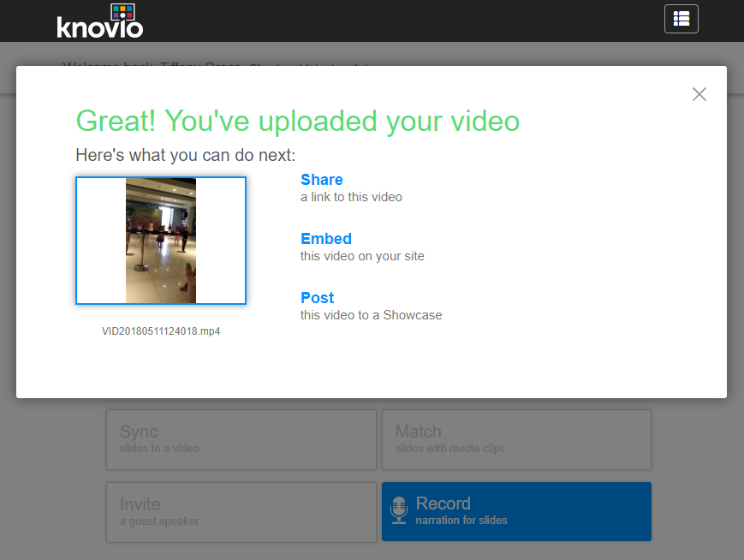Click the VID20180511124018.mp4 filename
Screen dimensions: 744x560
[x=161, y=331]
